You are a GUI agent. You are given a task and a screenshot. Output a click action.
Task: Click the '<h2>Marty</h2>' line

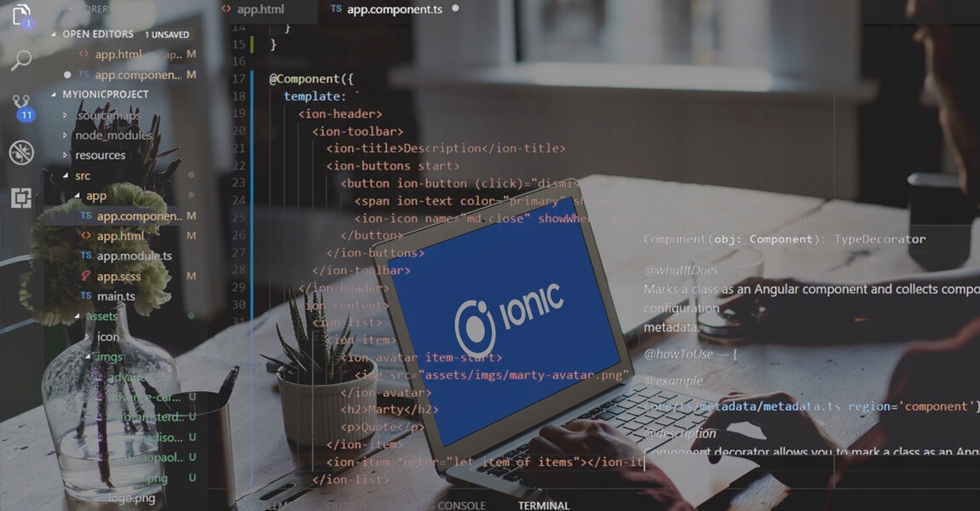[x=389, y=409]
